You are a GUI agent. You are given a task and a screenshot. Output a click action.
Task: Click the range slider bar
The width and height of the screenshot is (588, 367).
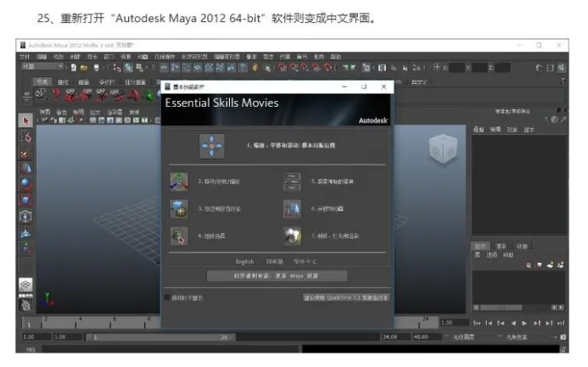[x=160, y=337]
